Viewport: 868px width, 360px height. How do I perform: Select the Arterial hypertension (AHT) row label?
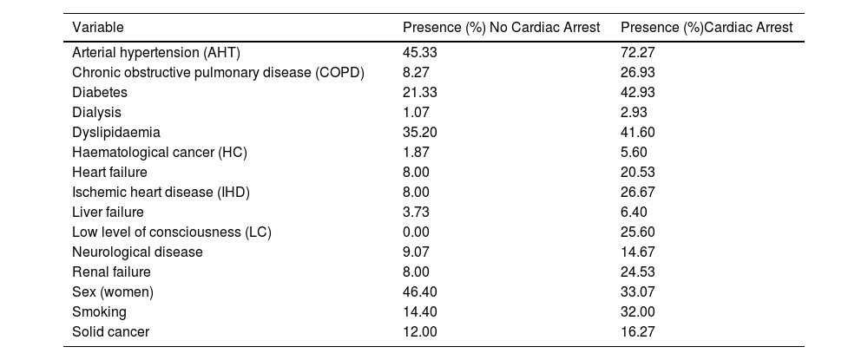coord(153,52)
